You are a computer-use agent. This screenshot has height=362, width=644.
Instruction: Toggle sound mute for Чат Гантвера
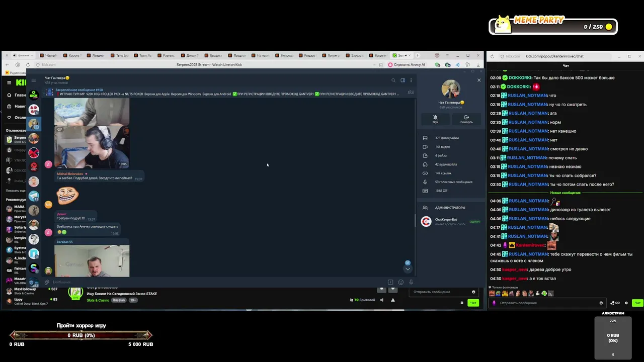click(x=435, y=119)
